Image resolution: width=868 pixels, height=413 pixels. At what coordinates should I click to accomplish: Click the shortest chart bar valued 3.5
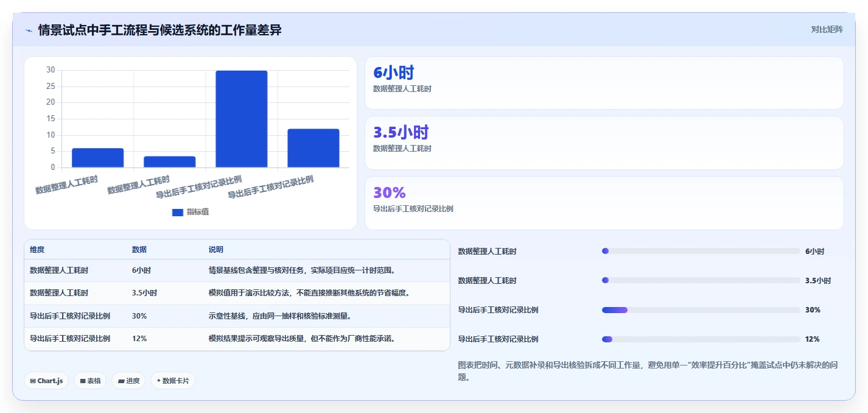[170, 162]
